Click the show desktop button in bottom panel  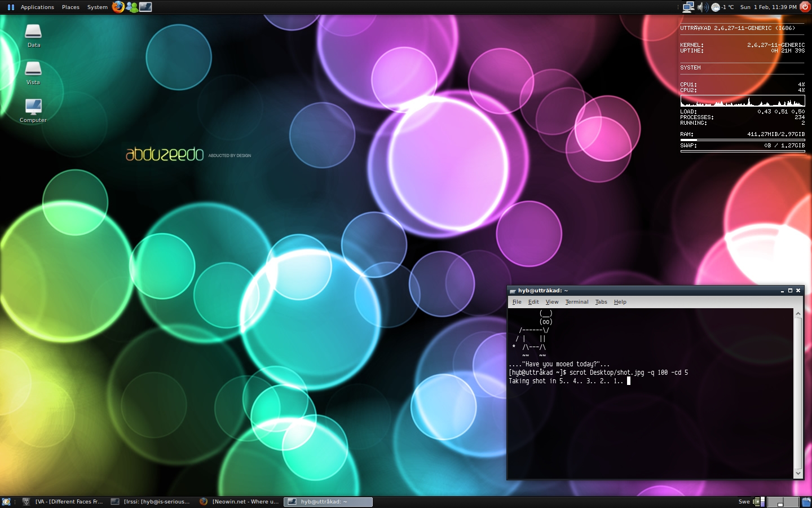(6, 501)
